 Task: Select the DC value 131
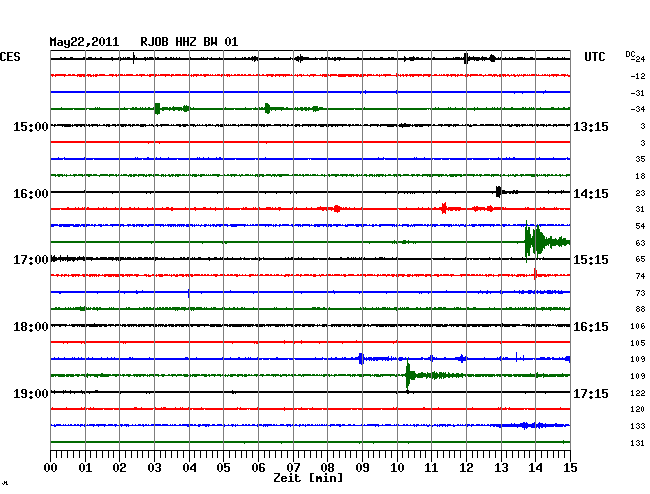pos(638,443)
